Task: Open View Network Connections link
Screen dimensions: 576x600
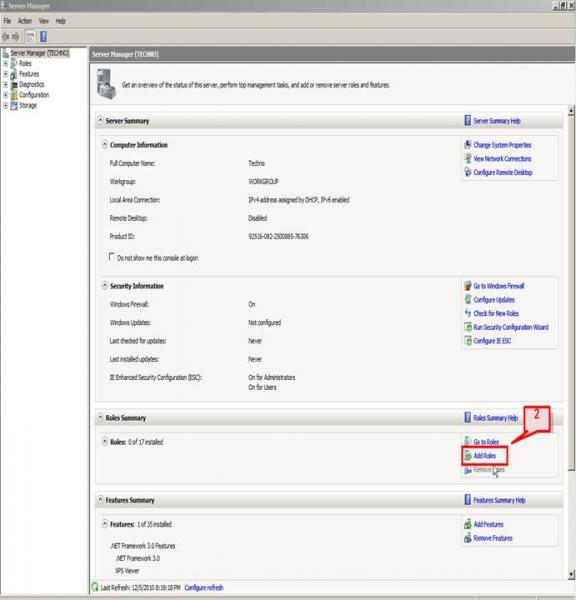Action: click(x=502, y=159)
